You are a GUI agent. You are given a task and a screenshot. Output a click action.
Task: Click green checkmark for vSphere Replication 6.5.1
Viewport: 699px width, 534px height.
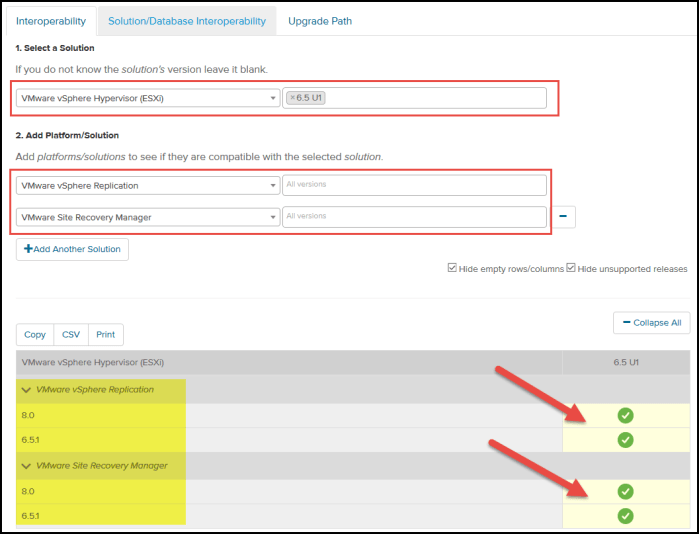(x=625, y=440)
